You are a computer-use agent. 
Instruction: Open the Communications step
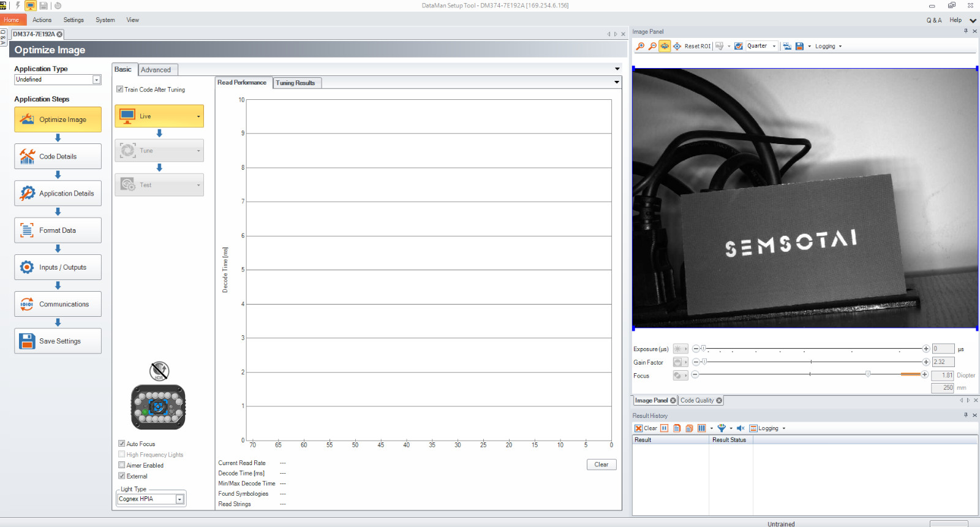pyautogui.click(x=58, y=304)
